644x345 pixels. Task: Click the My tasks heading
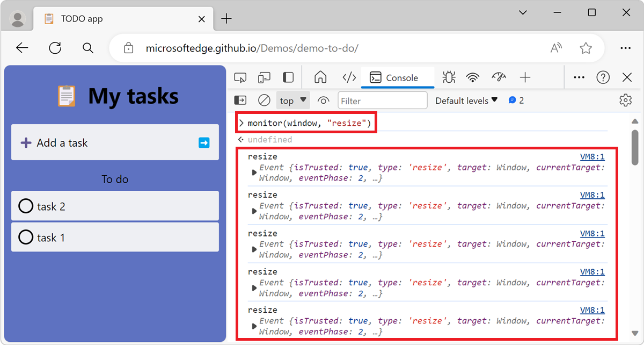[133, 96]
